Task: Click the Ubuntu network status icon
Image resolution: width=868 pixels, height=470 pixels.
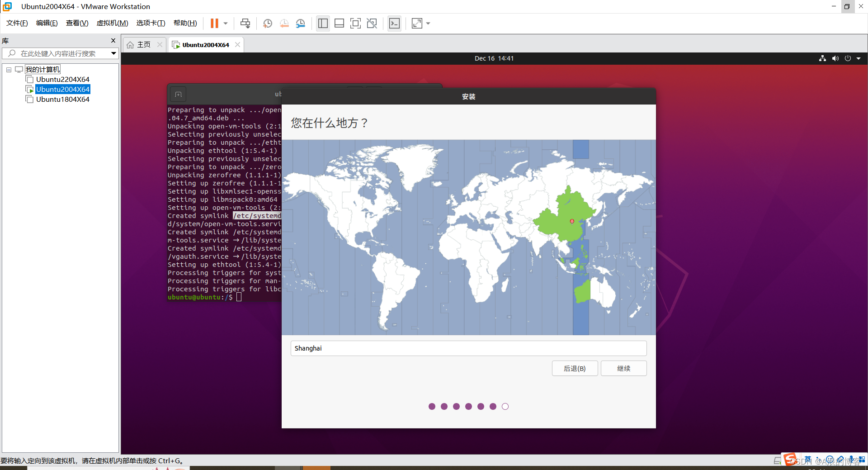Action: 822,58
